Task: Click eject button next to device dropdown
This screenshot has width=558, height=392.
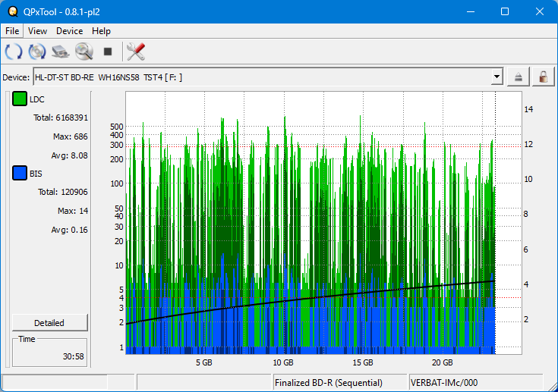Action: pyautogui.click(x=518, y=77)
